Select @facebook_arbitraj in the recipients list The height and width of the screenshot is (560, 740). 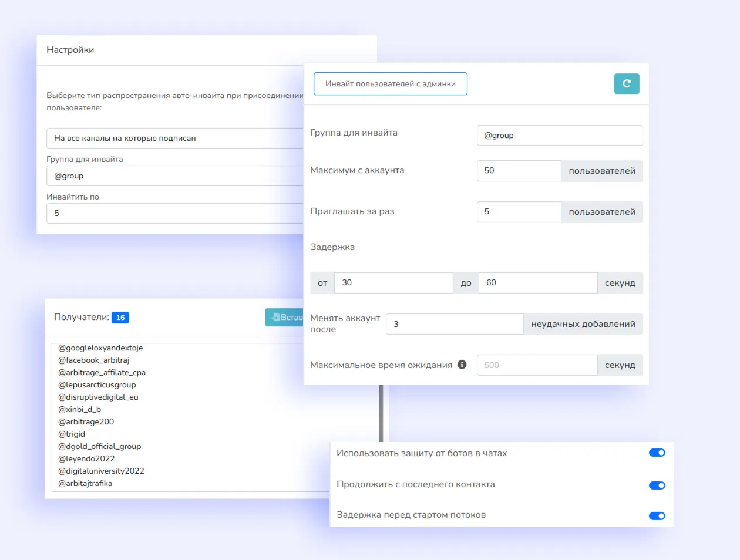(x=94, y=360)
